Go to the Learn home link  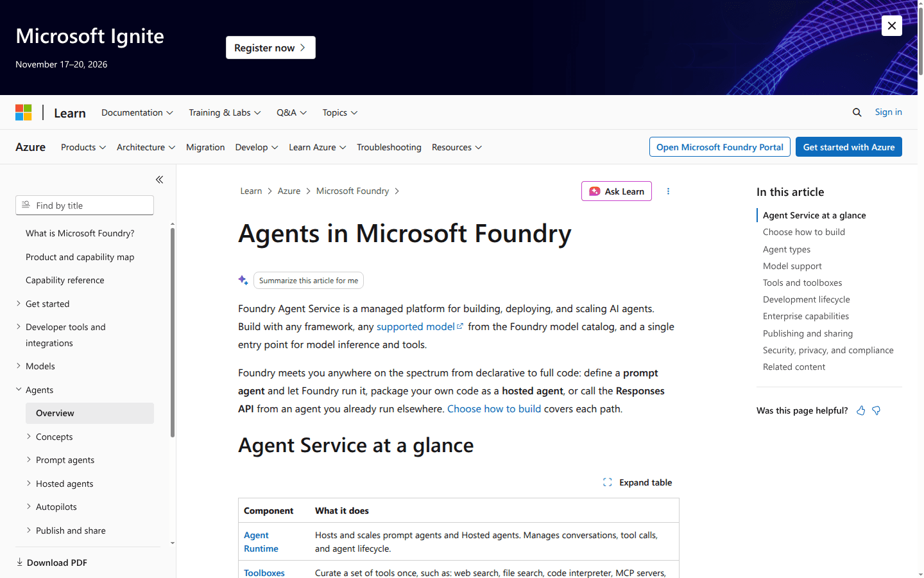click(70, 113)
